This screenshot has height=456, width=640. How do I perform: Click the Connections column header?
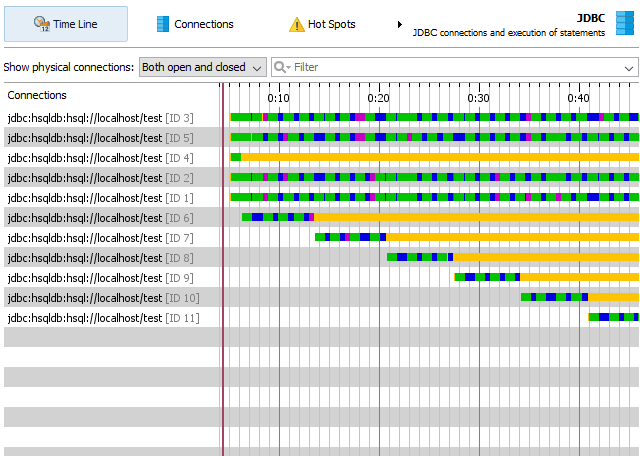pos(37,96)
